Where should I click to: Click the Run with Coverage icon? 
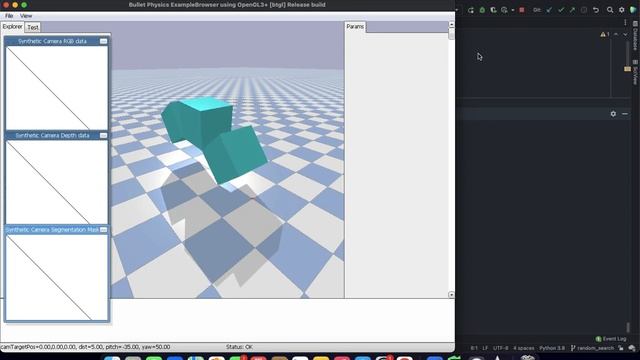[493, 10]
